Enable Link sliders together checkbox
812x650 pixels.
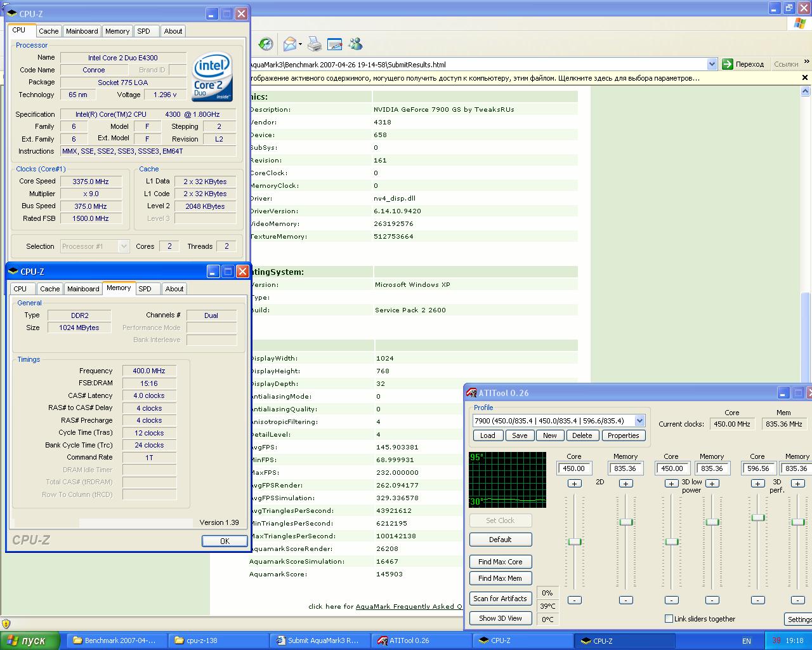(669, 618)
